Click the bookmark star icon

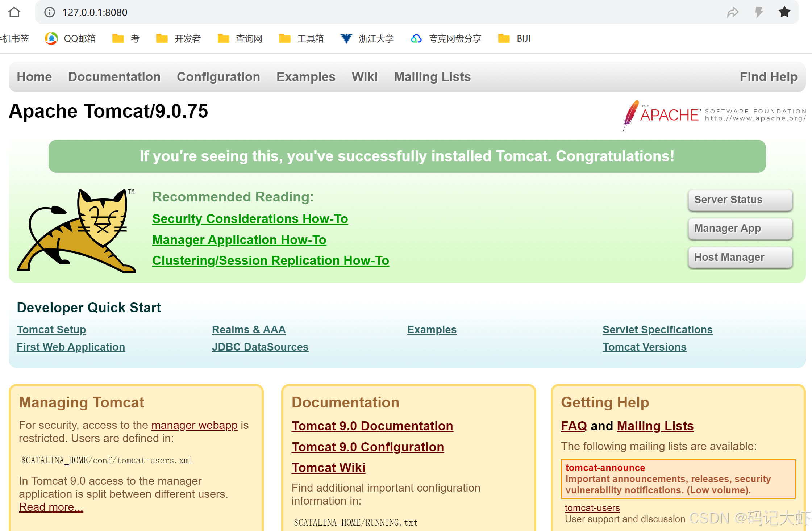[x=784, y=12]
